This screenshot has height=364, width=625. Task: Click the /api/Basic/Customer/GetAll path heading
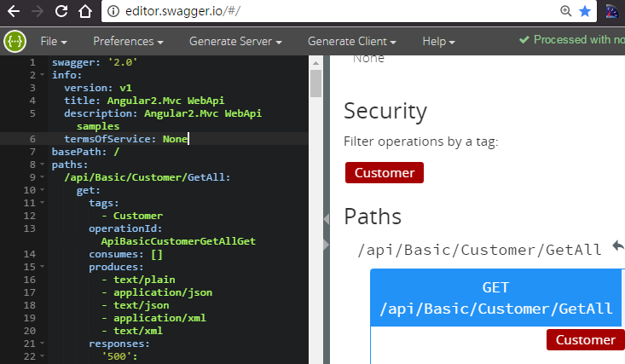[x=479, y=250]
